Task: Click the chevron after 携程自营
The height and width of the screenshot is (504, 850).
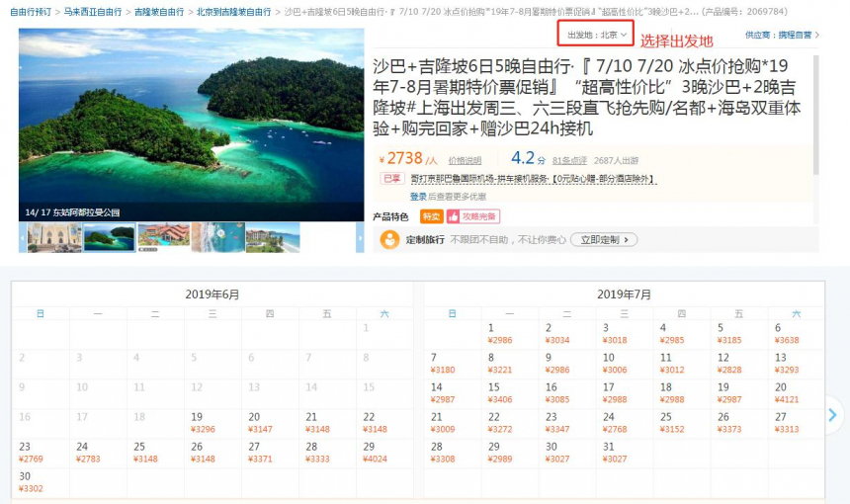Action: pos(817,35)
